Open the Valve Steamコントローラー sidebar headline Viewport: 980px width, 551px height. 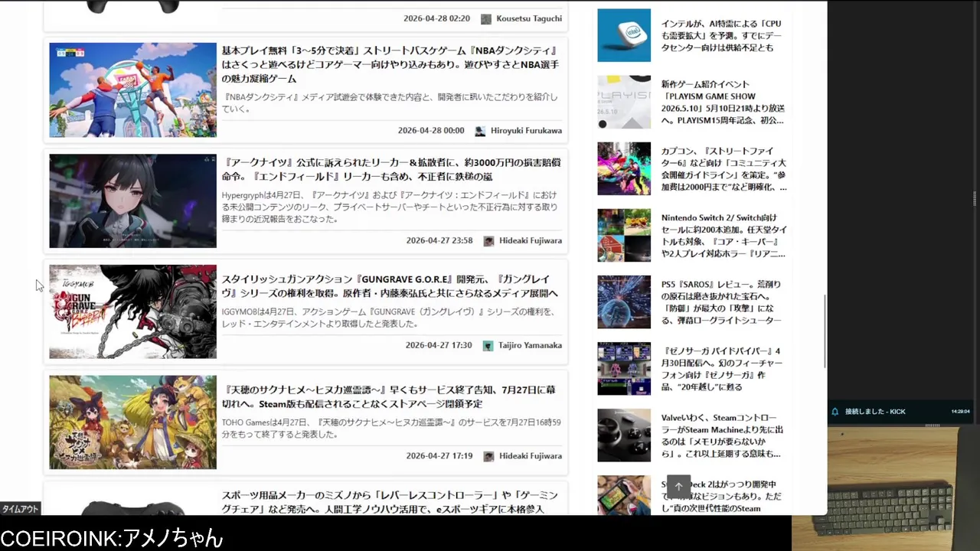(x=722, y=435)
